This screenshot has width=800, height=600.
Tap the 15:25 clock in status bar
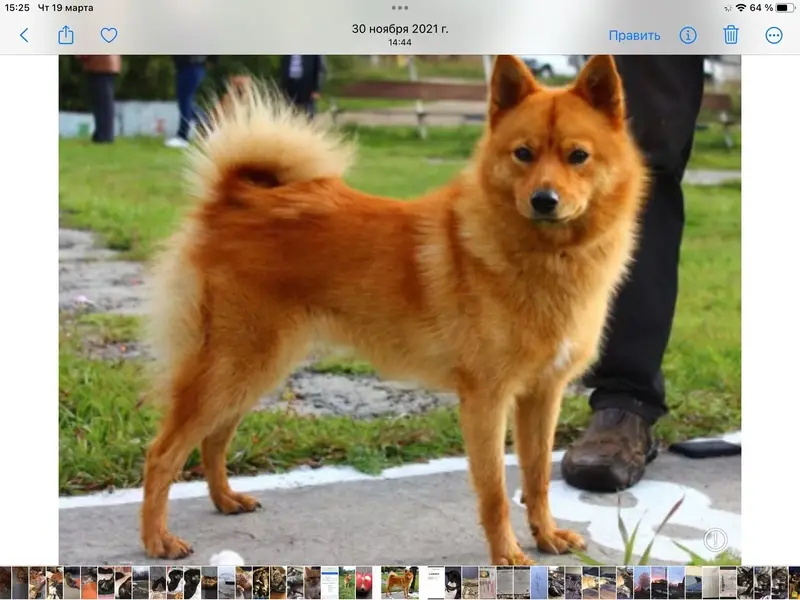pyautogui.click(x=17, y=8)
